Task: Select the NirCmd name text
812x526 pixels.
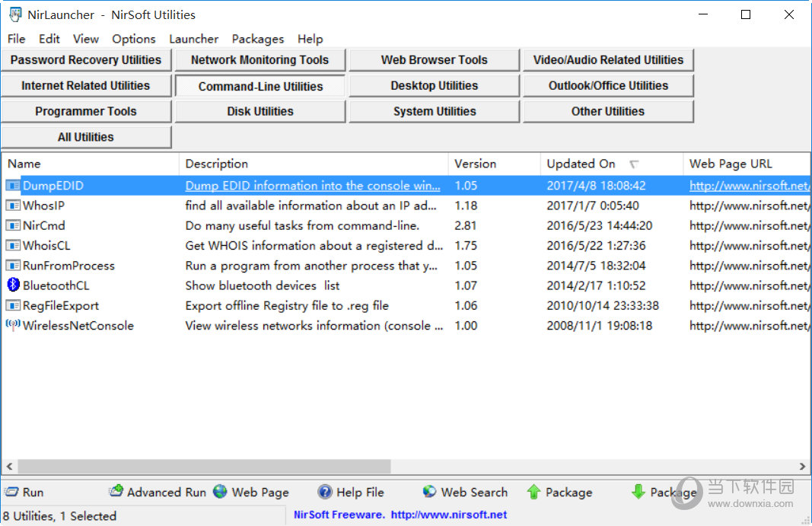Action: [44, 225]
